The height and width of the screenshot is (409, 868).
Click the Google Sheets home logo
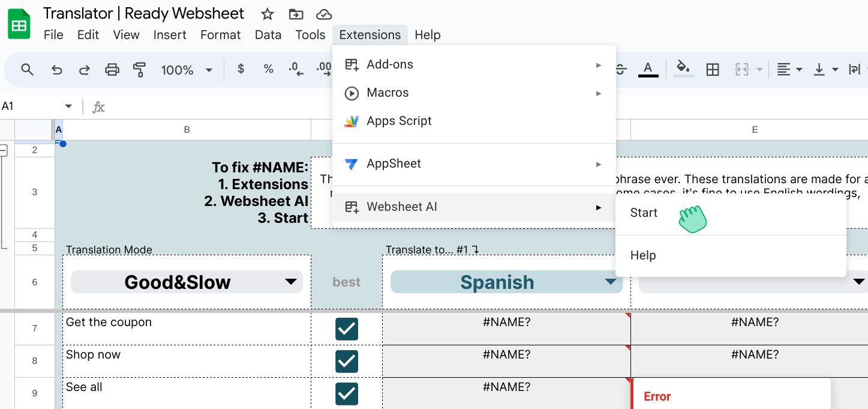coord(19,25)
